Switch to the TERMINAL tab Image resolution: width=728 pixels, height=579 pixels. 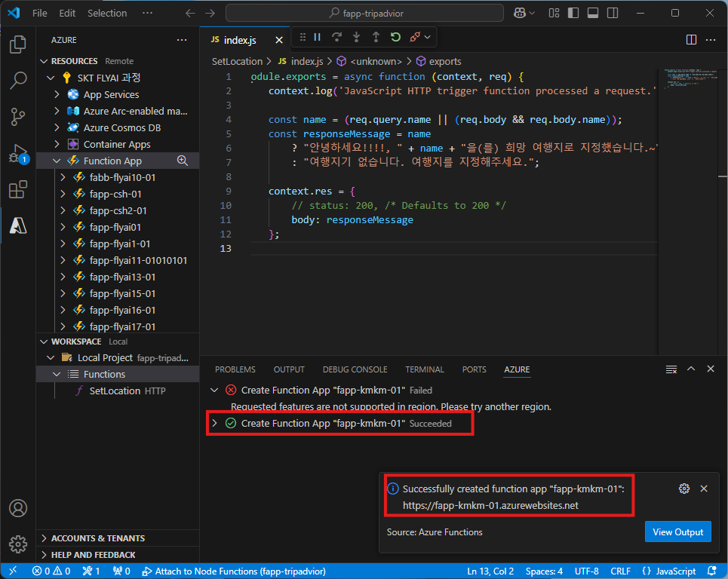425,369
